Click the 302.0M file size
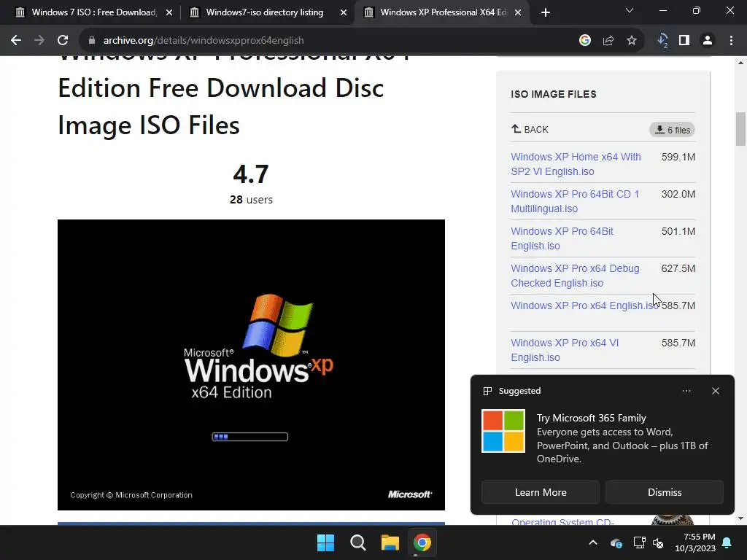Screen dimensions: 747x560 coord(678,194)
